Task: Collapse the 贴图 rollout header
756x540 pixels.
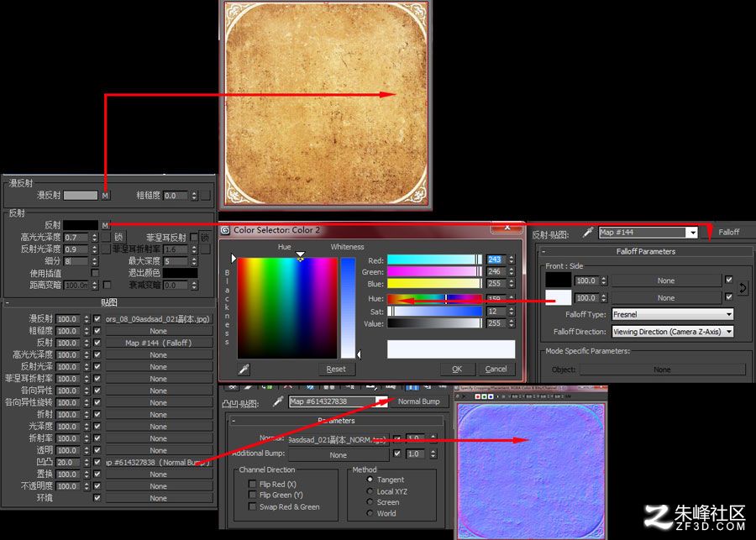Action: click(109, 302)
